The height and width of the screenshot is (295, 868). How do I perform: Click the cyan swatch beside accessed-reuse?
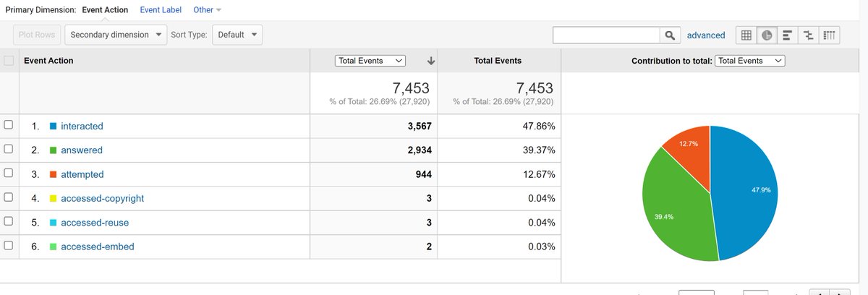53,223
